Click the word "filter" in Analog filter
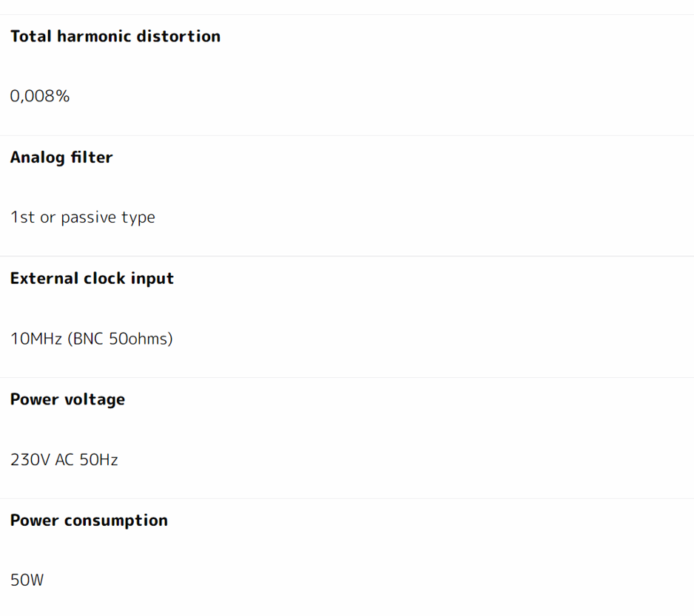 coord(92,158)
